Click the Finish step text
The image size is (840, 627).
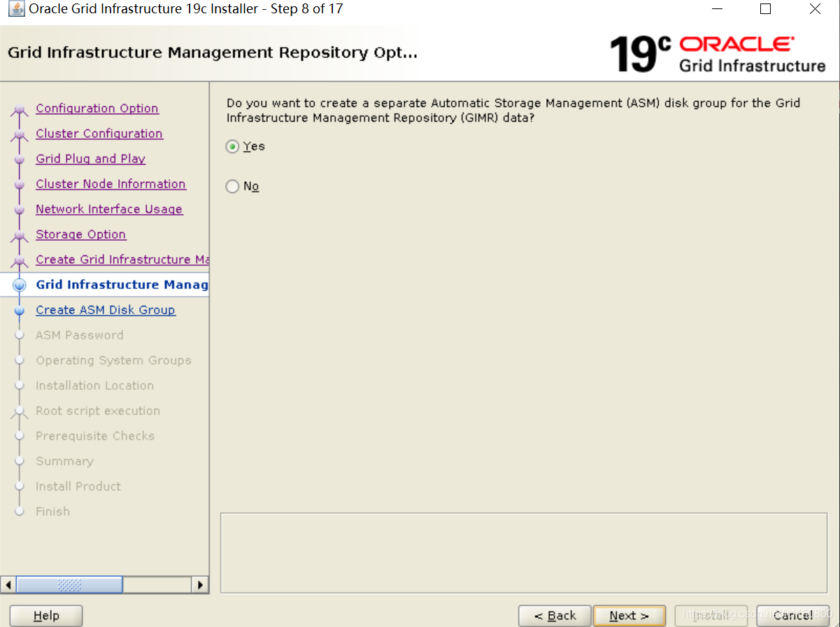(53, 512)
